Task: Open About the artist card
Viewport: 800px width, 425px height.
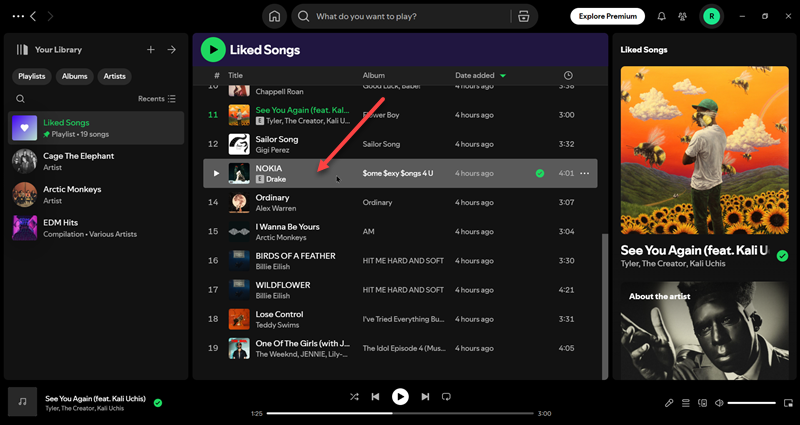Action: pos(705,331)
